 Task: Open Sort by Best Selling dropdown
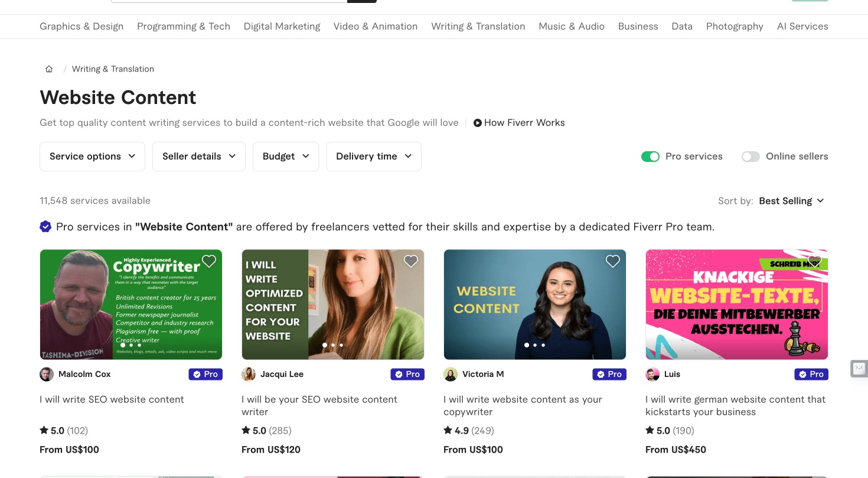coord(791,201)
